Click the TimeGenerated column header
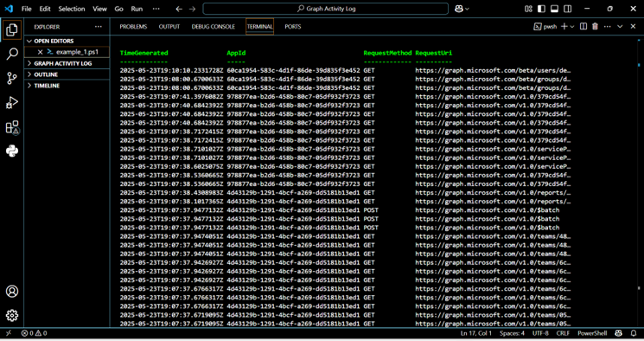 coord(144,53)
